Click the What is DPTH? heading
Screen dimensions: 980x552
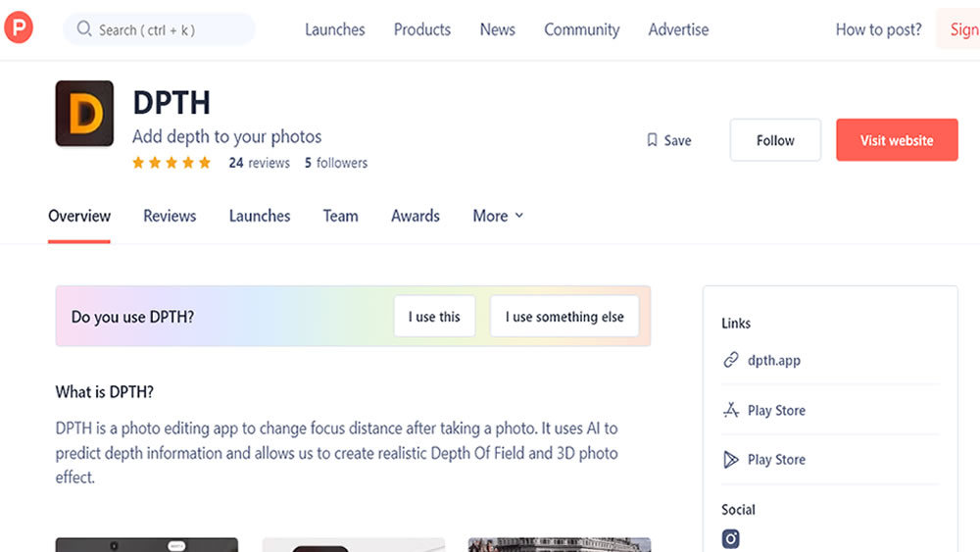105,392
